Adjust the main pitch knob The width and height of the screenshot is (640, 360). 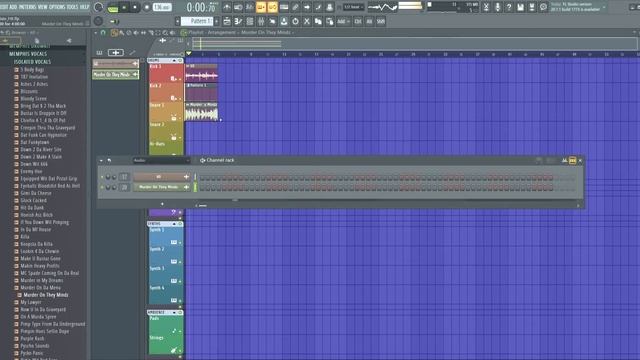coord(98,21)
